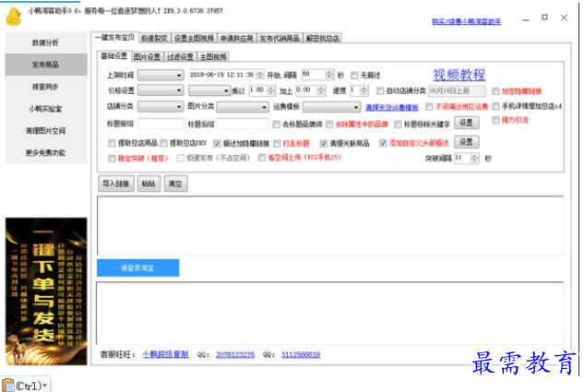The image size is (584, 392).
Task: Enable the 打乱标题 checkbox
Action: point(277,143)
